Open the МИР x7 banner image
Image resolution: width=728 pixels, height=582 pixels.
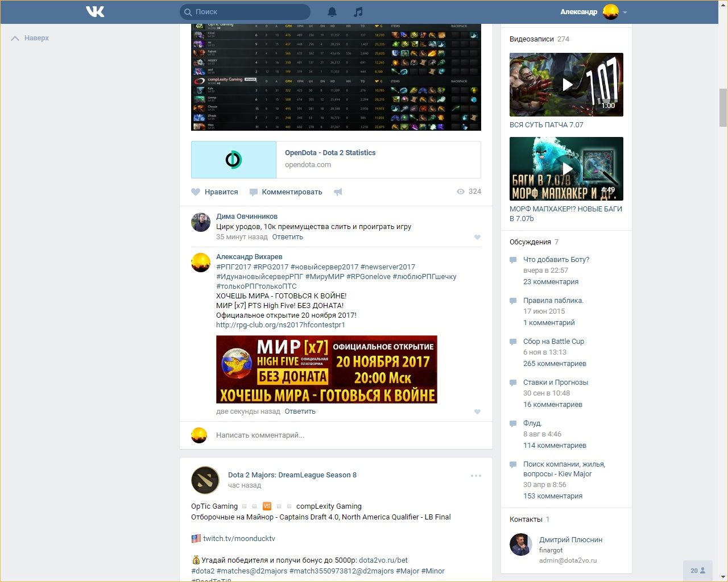pos(326,369)
